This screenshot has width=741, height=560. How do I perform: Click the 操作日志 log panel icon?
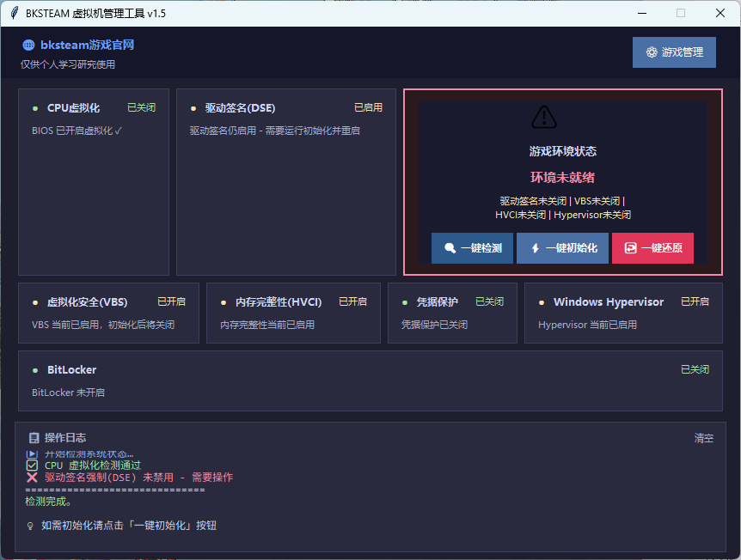coord(34,438)
